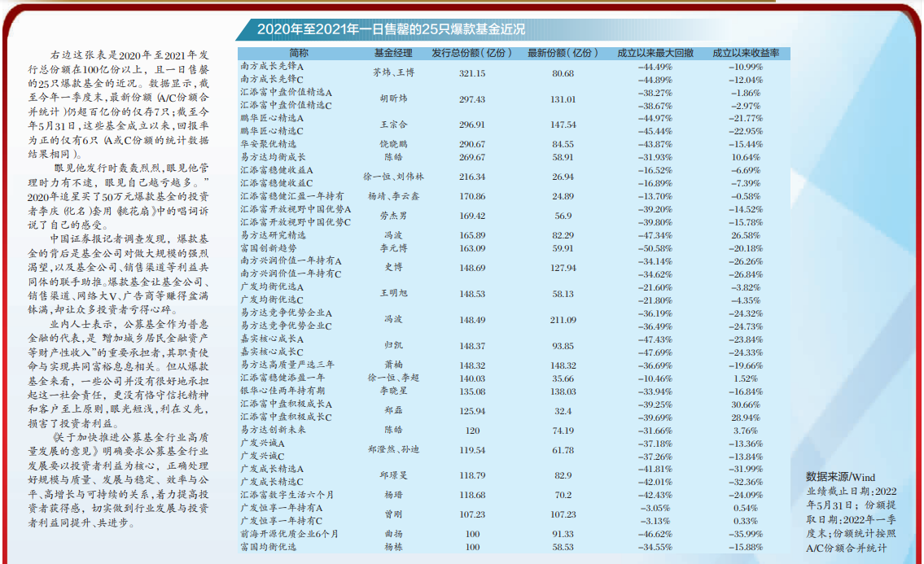
Task: Click latest shares value 138.03
Action: pyautogui.click(x=563, y=391)
